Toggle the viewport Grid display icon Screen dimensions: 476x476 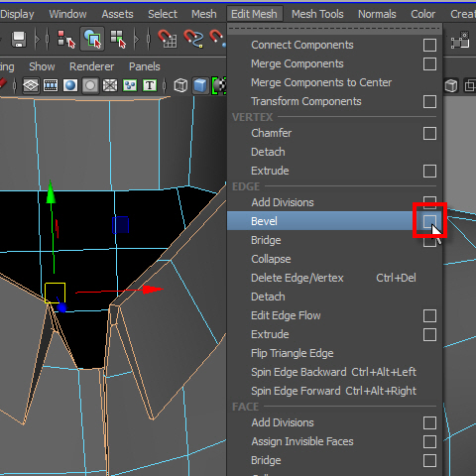click(x=31, y=85)
